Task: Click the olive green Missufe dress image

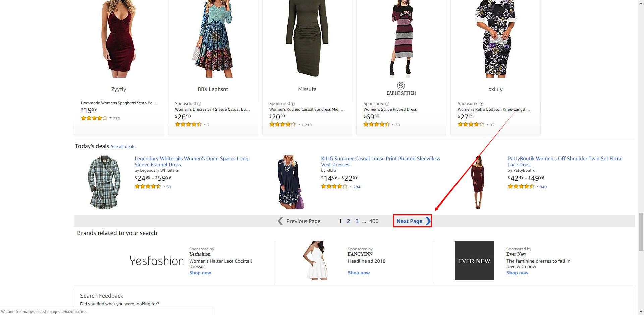Action: 307,38
